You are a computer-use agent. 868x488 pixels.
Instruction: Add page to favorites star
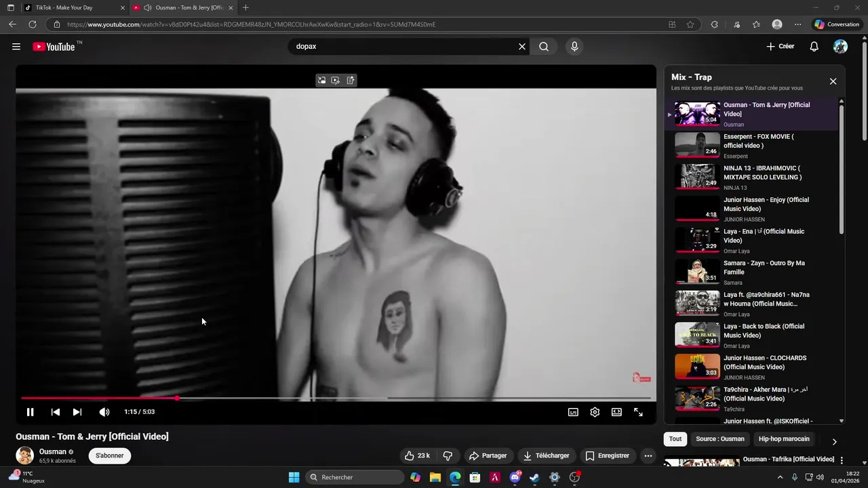tap(690, 24)
